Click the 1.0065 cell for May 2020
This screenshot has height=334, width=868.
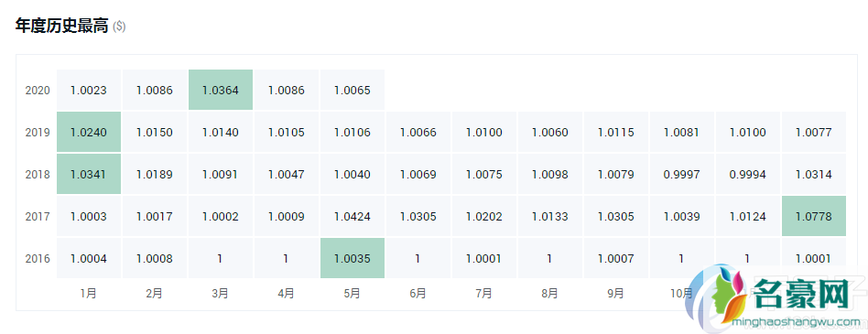[x=353, y=90]
